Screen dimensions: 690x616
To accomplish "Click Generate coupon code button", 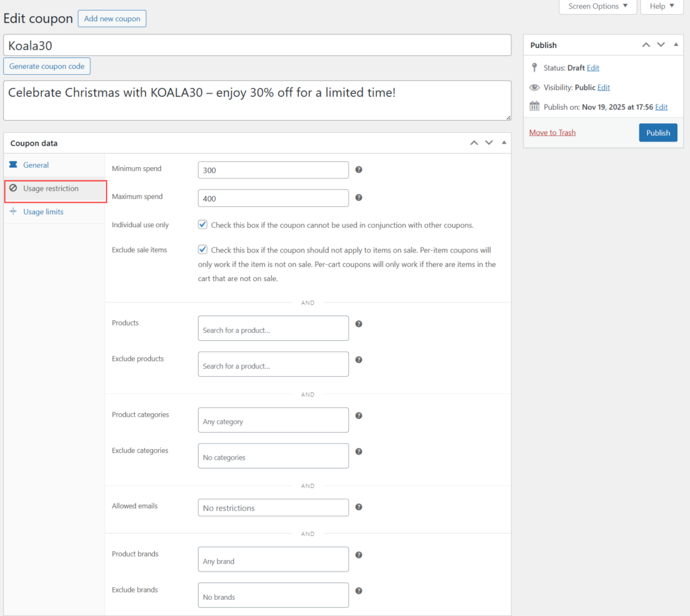I will [x=47, y=67].
